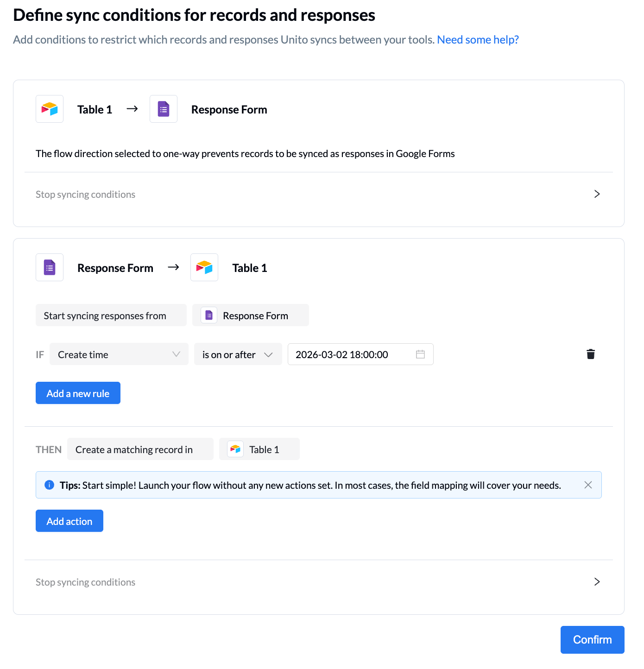Click the Add a new rule button

78,393
